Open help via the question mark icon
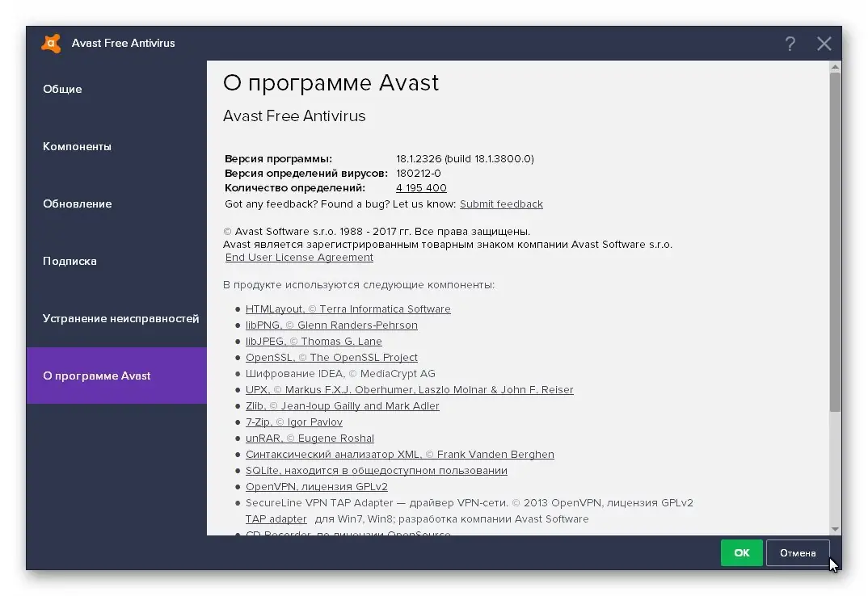The width and height of the screenshot is (868, 596). tap(790, 44)
